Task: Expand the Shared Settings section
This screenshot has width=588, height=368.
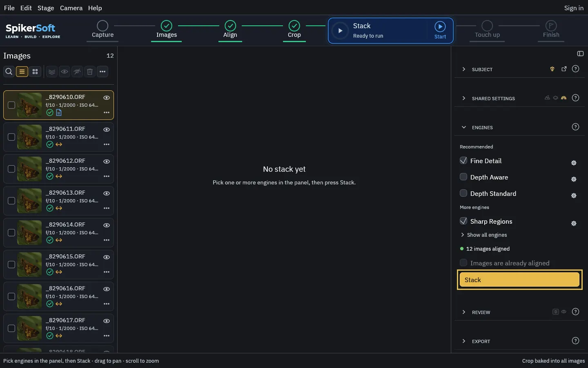Action: (x=463, y=98)
